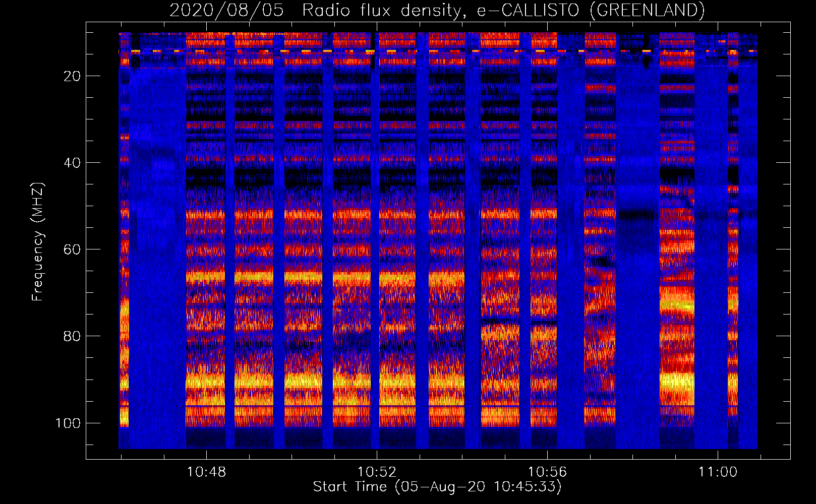Click the 40 frequency tick label
Viewport: 816px width, 504px height.
72,163
